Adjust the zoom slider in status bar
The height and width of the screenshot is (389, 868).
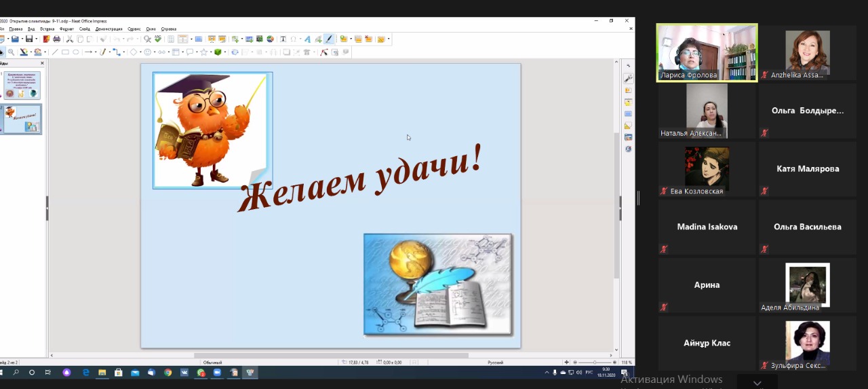coord(595,363)
